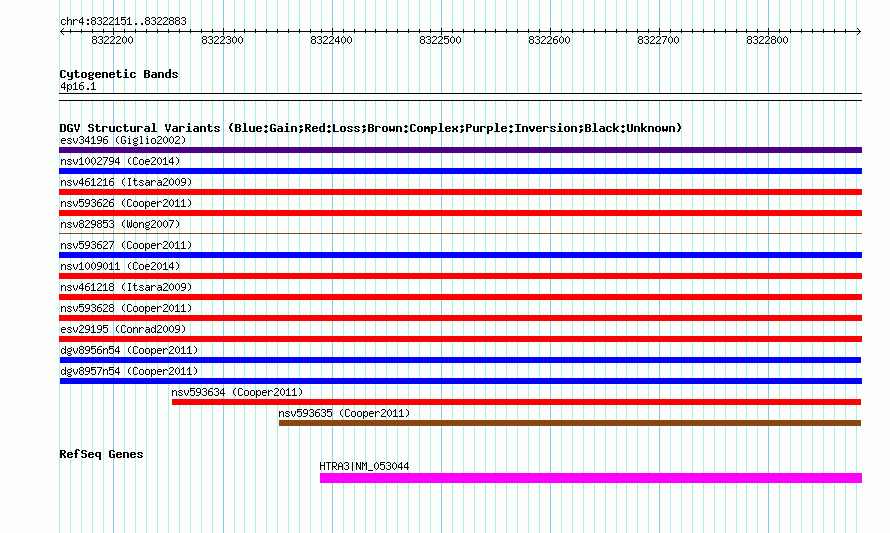Click the chr4:8322151..8322883 region label
This screenshot has height=533, width=890.
click(x=123, y=22)
